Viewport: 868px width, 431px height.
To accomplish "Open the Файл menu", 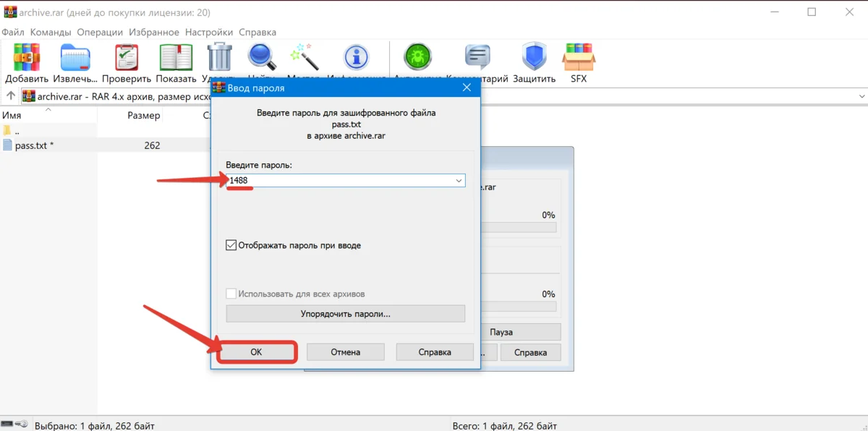I will 13,32.
